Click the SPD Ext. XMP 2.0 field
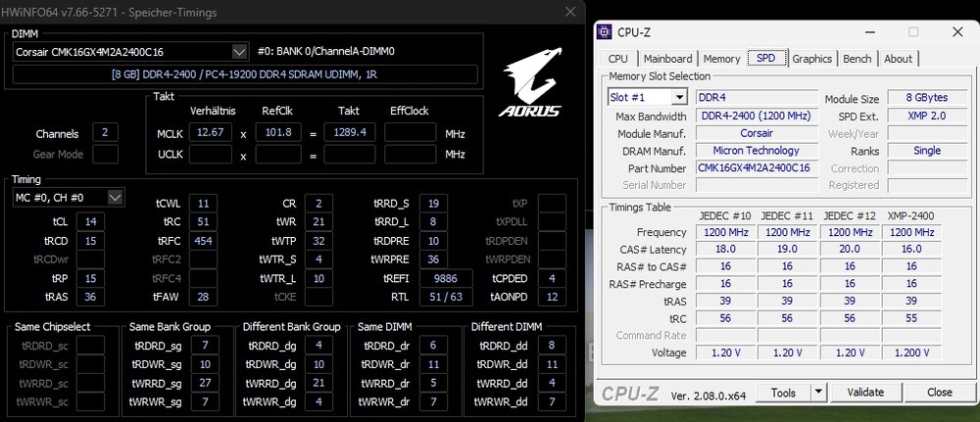 click(927, 116)
